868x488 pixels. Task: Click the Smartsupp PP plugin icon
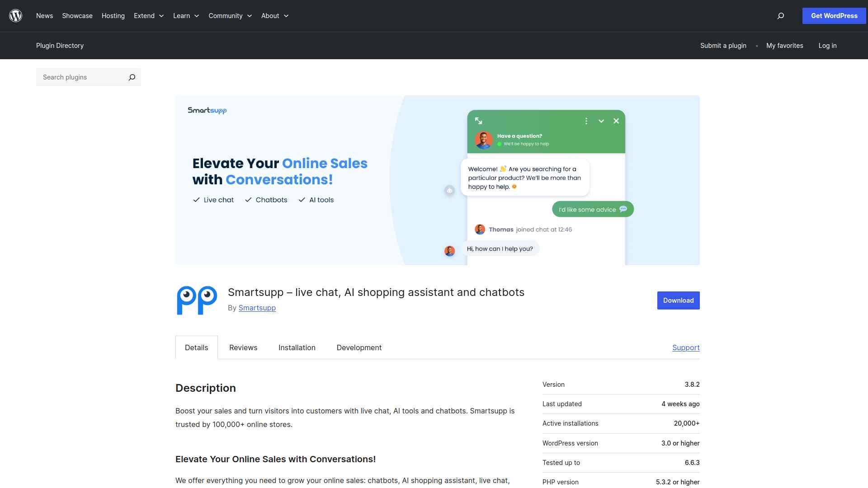197,300
